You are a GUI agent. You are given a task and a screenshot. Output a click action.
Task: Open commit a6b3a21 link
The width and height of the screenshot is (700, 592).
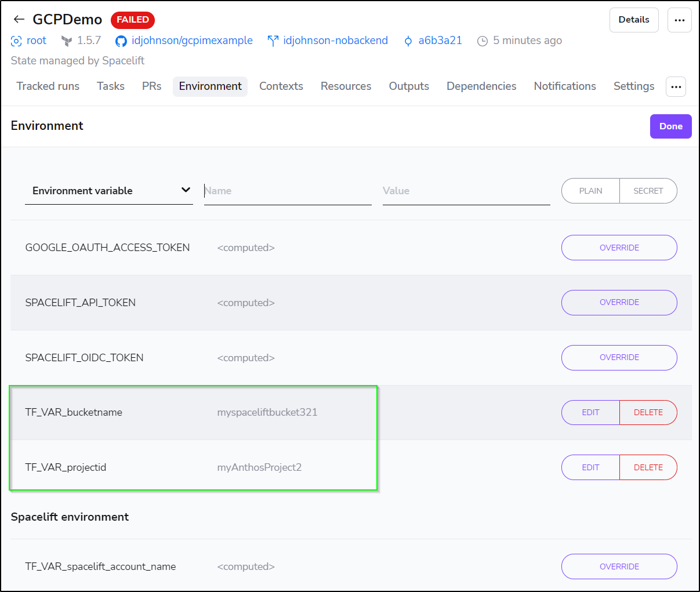tap(440, 41)
